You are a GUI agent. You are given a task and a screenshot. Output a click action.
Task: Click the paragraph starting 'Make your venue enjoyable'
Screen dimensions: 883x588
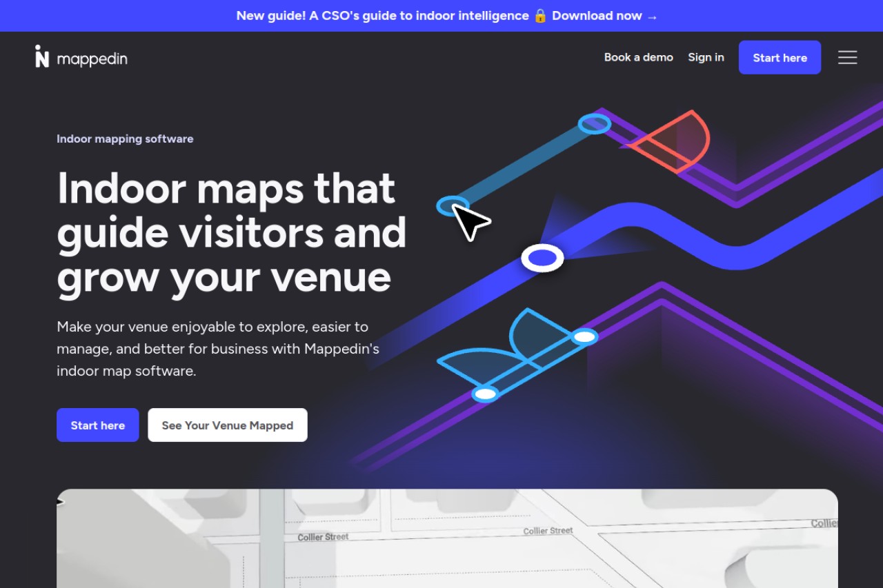tap(218, 349)
